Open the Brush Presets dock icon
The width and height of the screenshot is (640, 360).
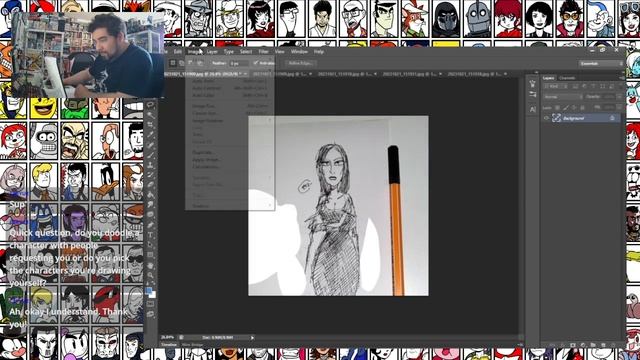point(533,95)
